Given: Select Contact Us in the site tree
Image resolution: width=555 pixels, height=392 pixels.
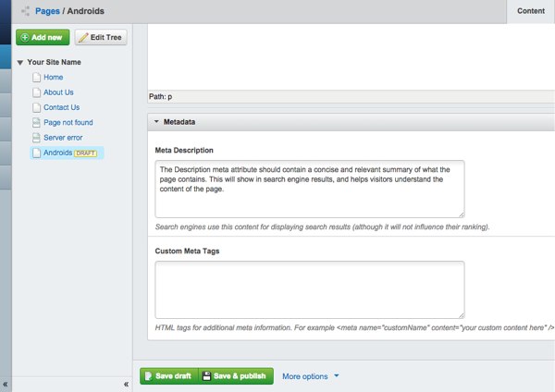Looking at the screenshot, I should tap(61, 107).
